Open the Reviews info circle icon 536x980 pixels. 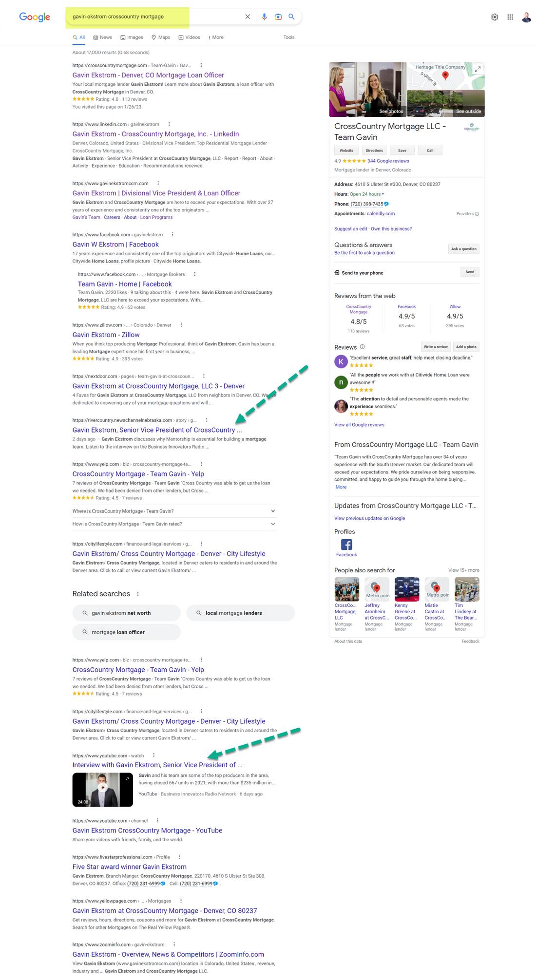362,347
